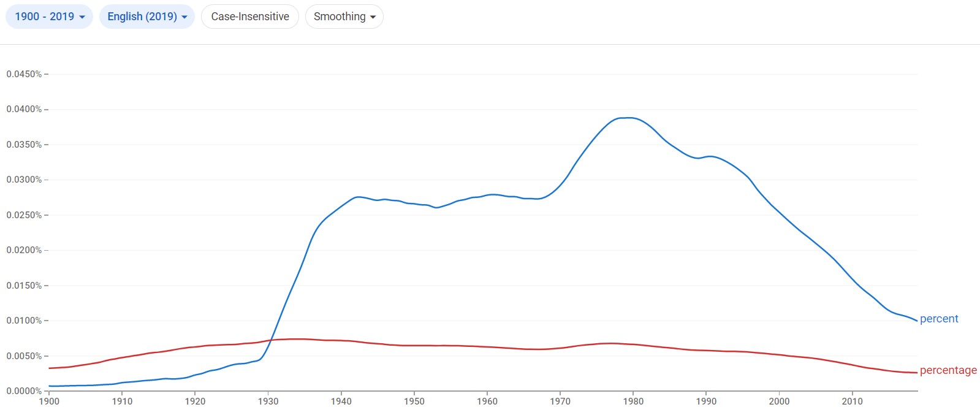
Task: Click the 1900 year label on x-axis
Action: click(x=49, y=401)
